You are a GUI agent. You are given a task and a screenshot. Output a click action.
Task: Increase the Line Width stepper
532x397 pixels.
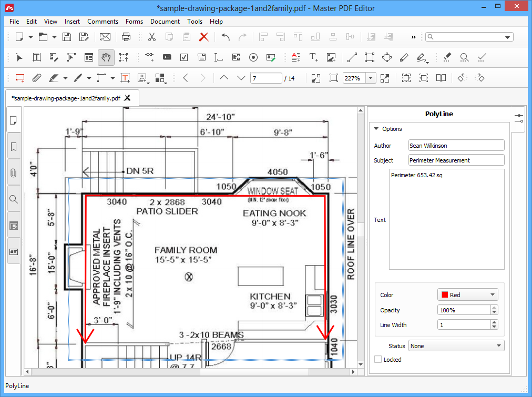coord(494,322)
